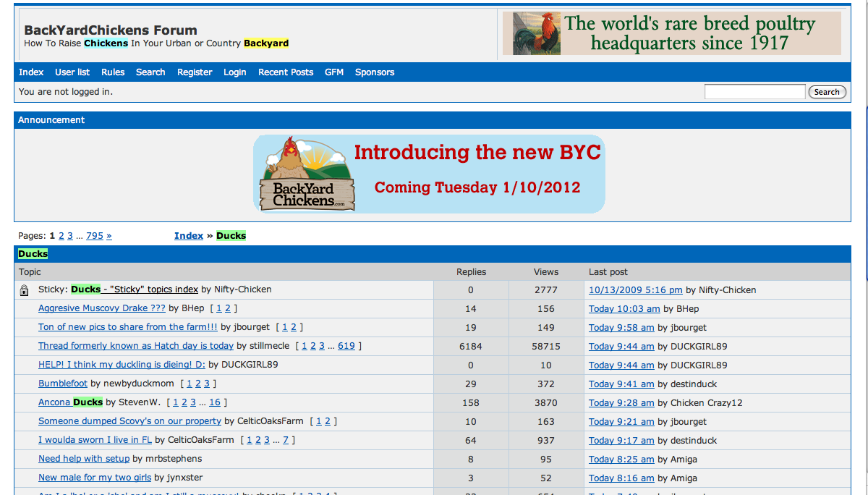Click the lock icon beside the Sticky topic

tap(25, 290)
